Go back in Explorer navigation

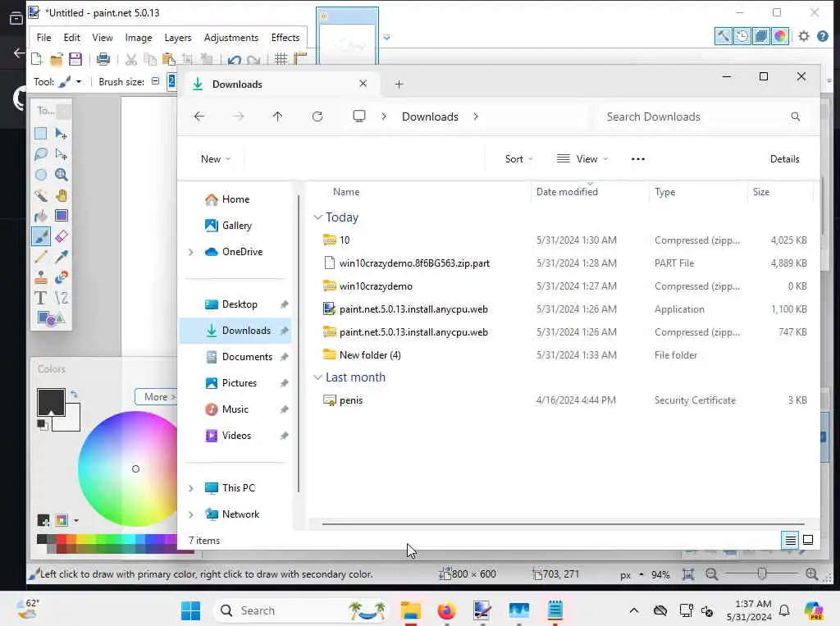click(199, 117)
